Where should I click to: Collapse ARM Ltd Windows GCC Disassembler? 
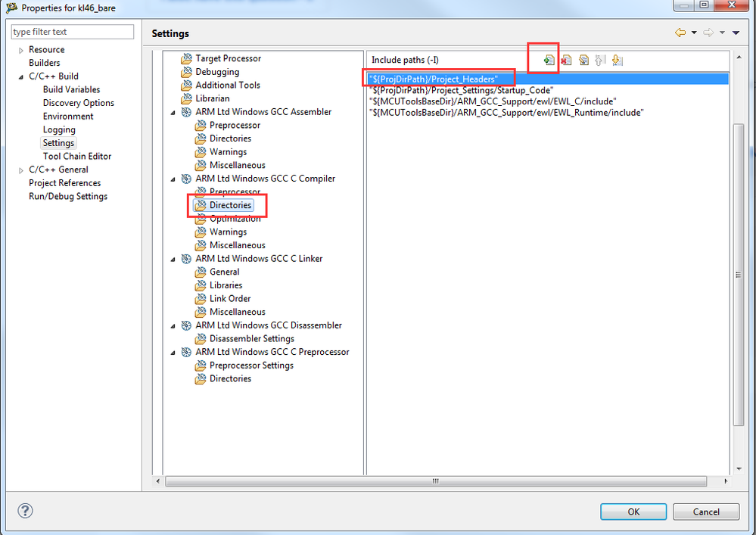[x=173, y=326]
